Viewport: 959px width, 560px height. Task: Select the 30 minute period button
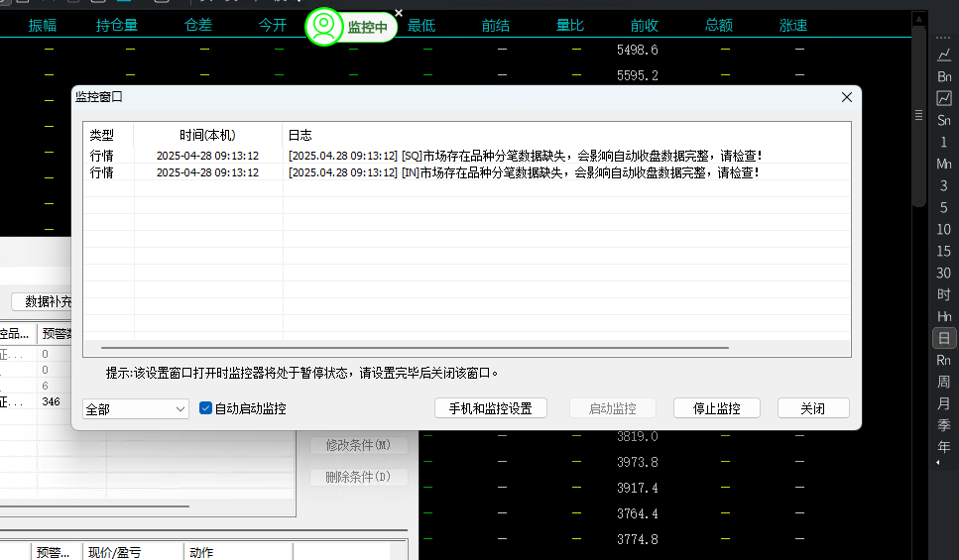pyautogui.click(x=944, y=273)
